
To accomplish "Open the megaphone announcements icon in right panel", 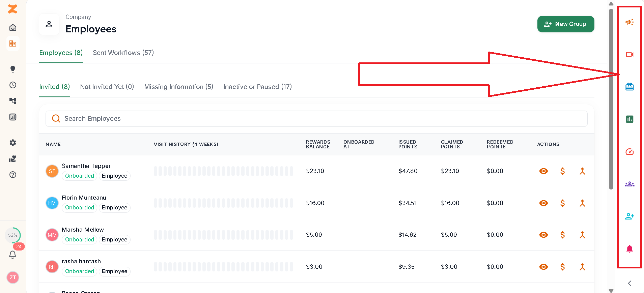I will (x=629, y=22).
